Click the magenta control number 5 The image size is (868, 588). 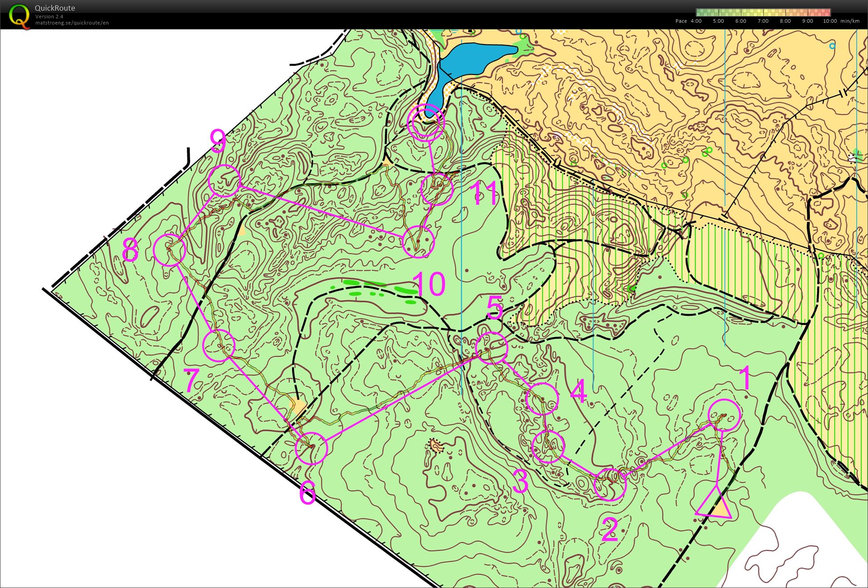[x=495, y=308]
